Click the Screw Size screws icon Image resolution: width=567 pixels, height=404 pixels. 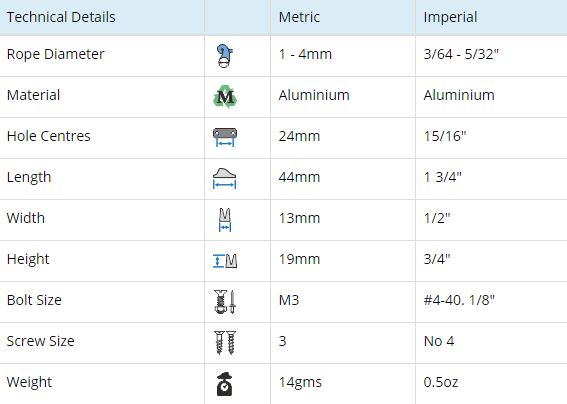pos(225,343)
